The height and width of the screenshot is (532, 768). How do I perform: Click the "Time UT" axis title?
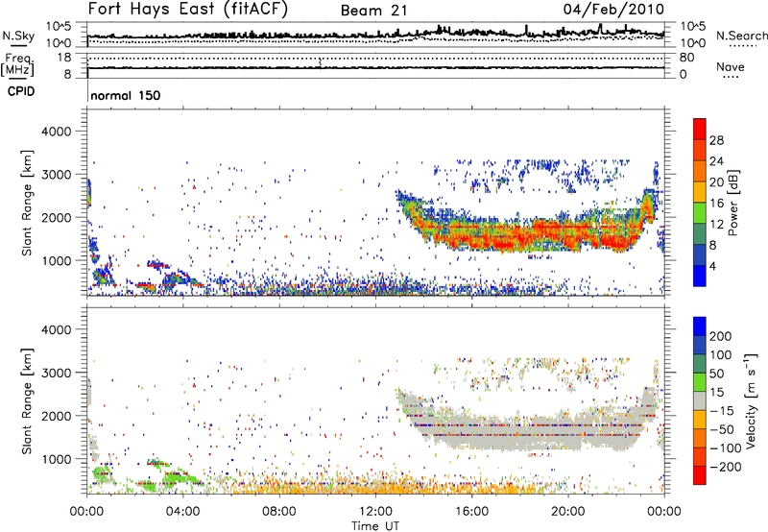(x=375, y=526)
